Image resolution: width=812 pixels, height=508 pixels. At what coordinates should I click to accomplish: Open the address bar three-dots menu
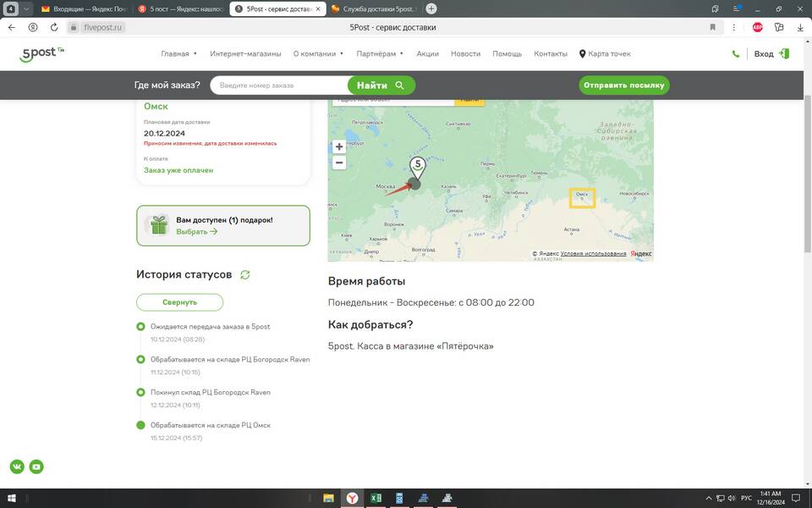tap(734, 27)
